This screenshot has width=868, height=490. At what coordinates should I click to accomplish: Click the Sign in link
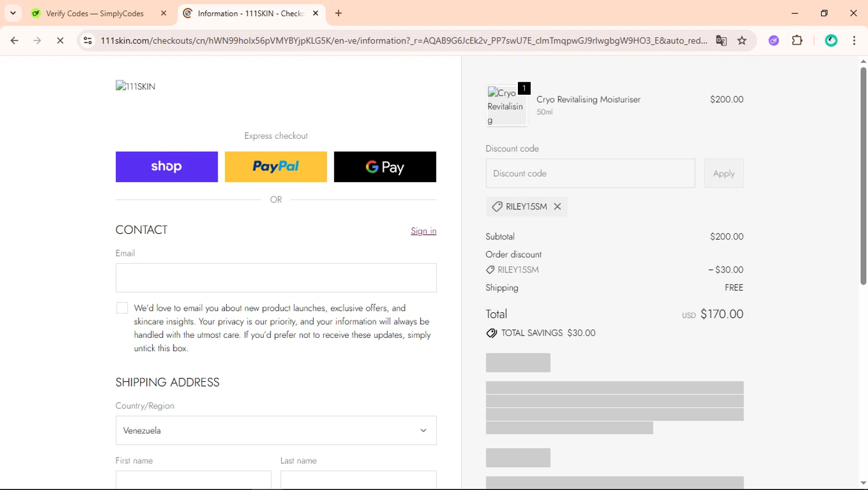coord(424,231)
